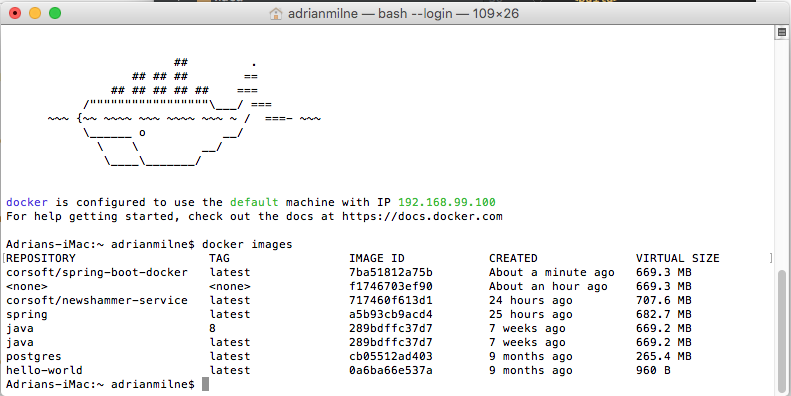
Task: Click the green zoom window button
Action: (x=55, y=13)
